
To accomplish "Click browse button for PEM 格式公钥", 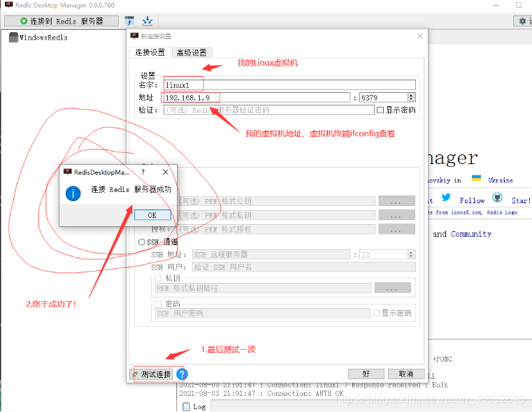I will [396, 201].
